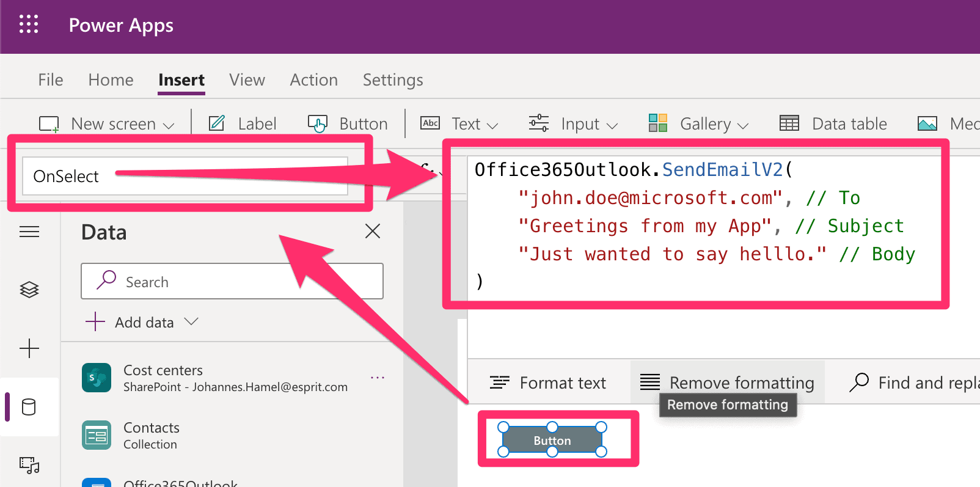
Task: Click the Format text lines icon
Action: (500, 383)
